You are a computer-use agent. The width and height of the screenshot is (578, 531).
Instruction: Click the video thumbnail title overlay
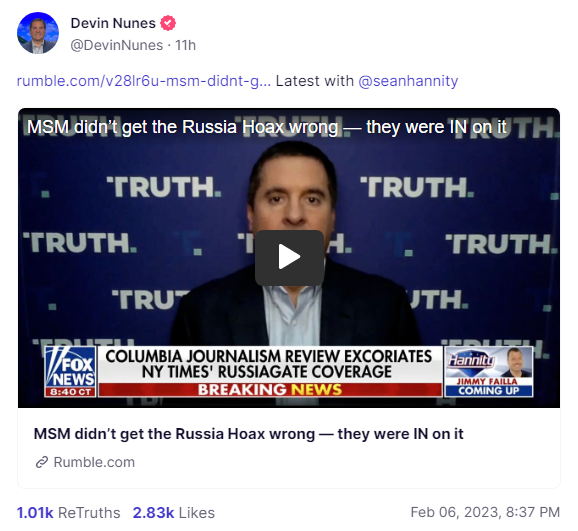pos(267,127)
